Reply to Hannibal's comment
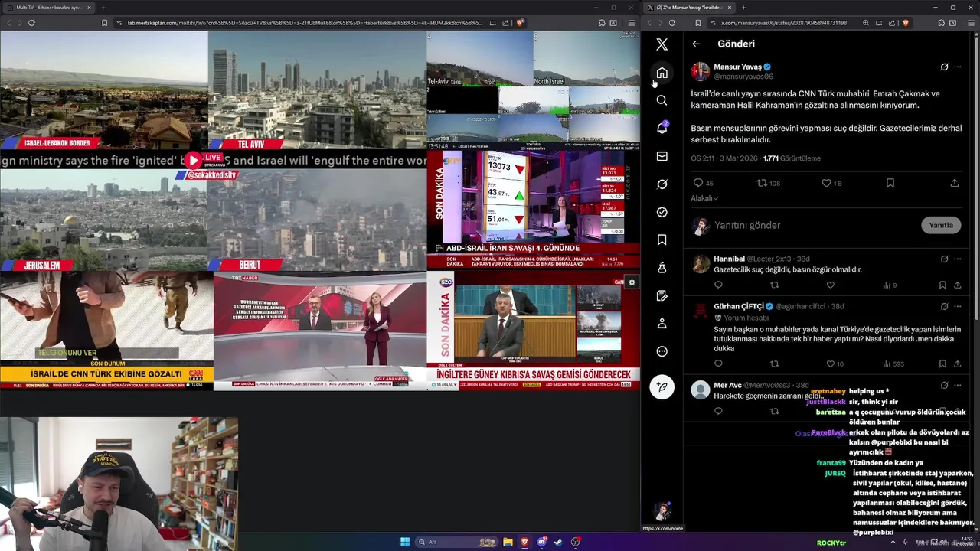The image size is (980, 551). coord(718,285)
